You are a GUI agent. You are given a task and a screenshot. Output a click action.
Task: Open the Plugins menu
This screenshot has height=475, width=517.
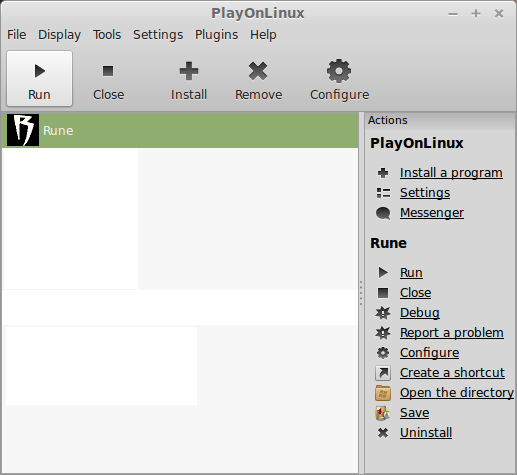click(217, 35)
